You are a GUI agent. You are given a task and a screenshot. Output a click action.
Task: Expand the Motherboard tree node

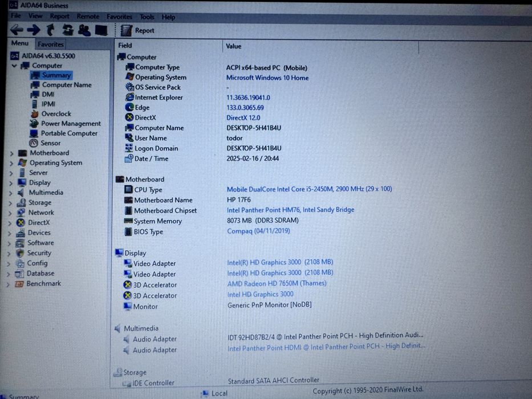[11, 153]
